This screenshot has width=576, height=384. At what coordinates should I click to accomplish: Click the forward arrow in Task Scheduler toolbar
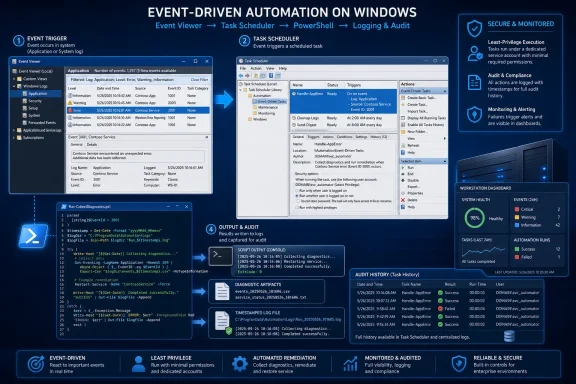[248, 76]
